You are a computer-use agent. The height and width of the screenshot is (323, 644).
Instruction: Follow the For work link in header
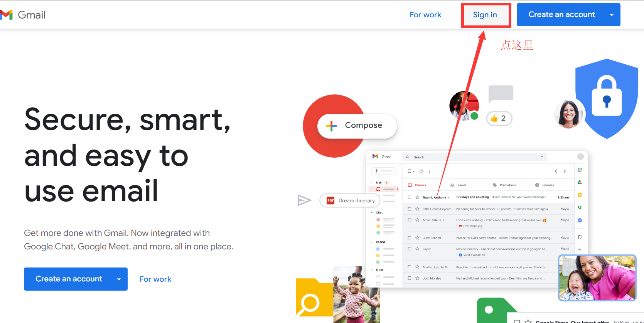425,15
